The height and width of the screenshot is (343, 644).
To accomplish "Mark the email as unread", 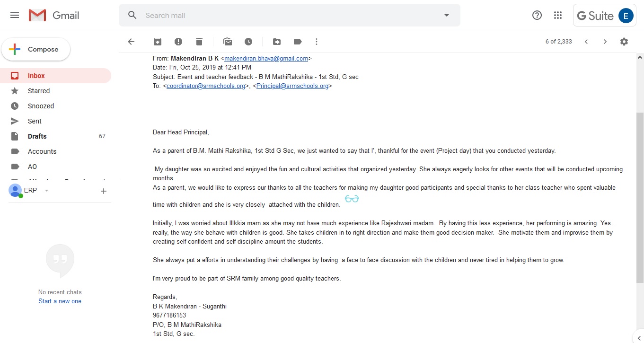I will point(228,42).
